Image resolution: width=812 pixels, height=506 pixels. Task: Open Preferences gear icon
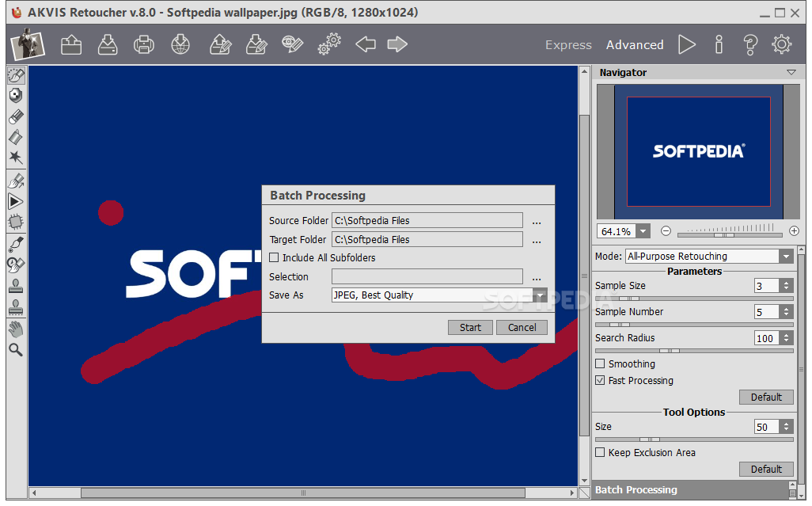781,44
